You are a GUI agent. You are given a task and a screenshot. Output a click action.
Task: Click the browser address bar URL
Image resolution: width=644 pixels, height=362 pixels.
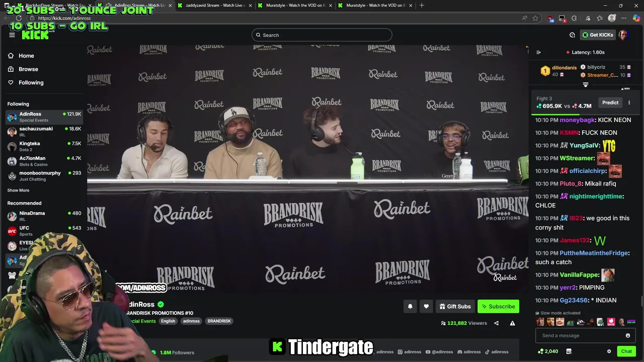point(64,18)
